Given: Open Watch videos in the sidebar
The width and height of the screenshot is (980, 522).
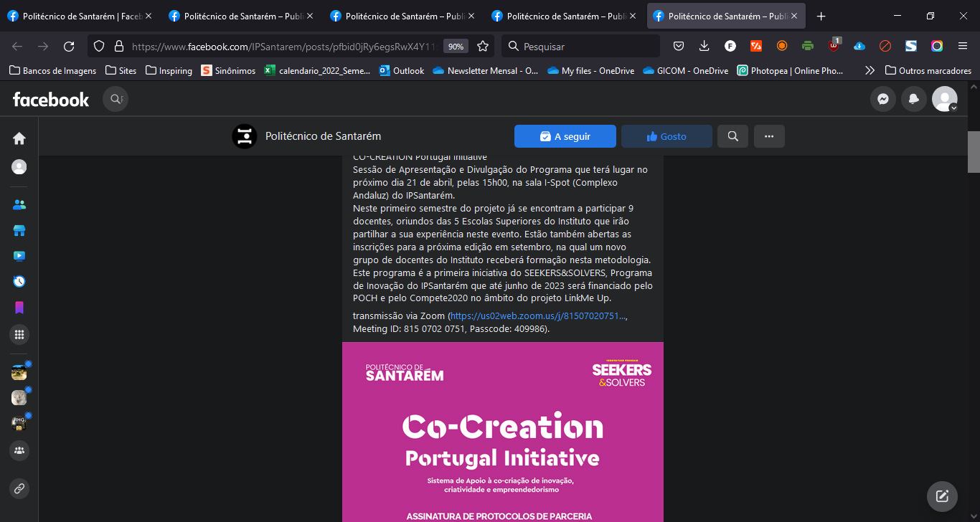Looking at the screenshot, I should [19, 256].
